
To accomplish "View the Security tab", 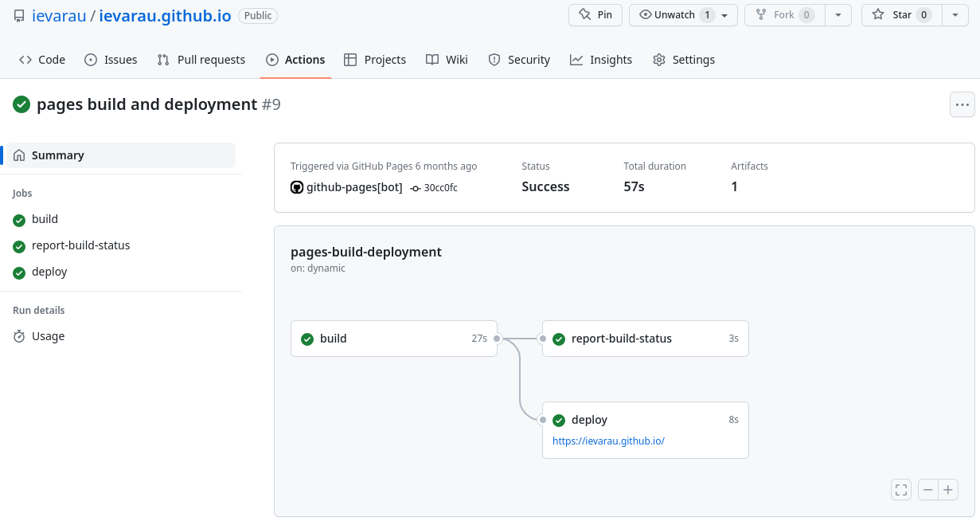I will tap(519, 60).
